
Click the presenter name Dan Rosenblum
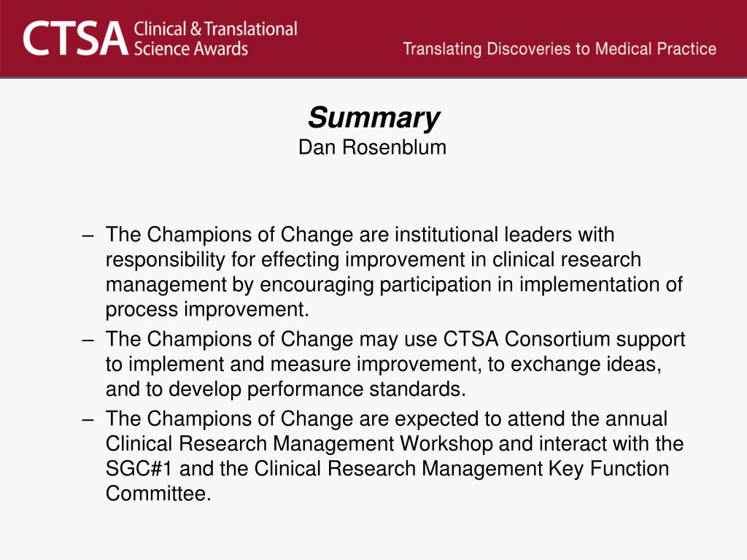tap(372, 147)
